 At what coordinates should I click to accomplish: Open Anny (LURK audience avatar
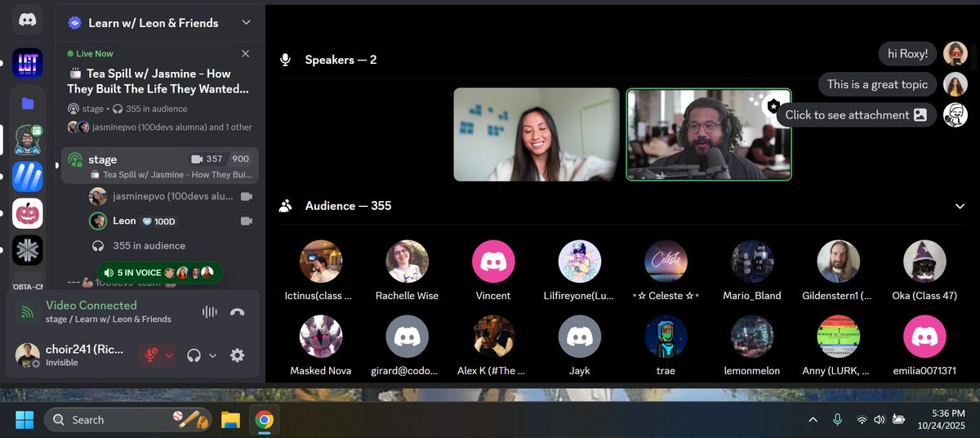coord(839,337)
